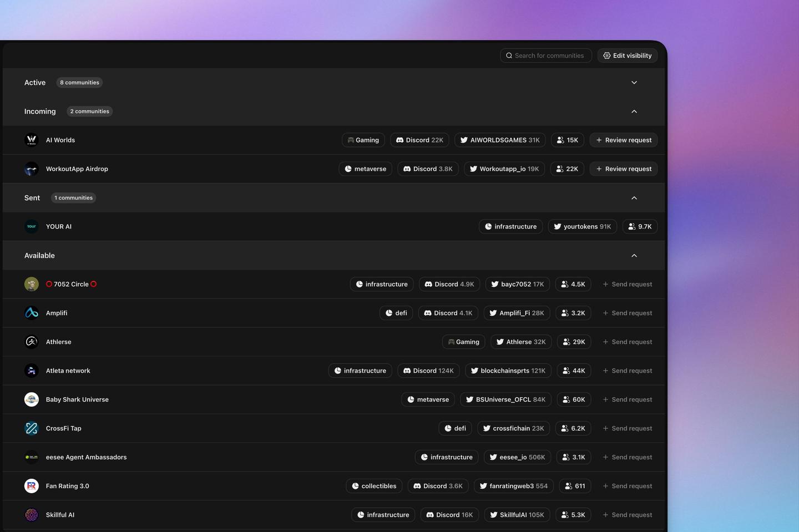Select the eesee Agent Ambassadors name
Image resolution: width=799 pixels, height=532 pixels.
(x=86, y=457)
